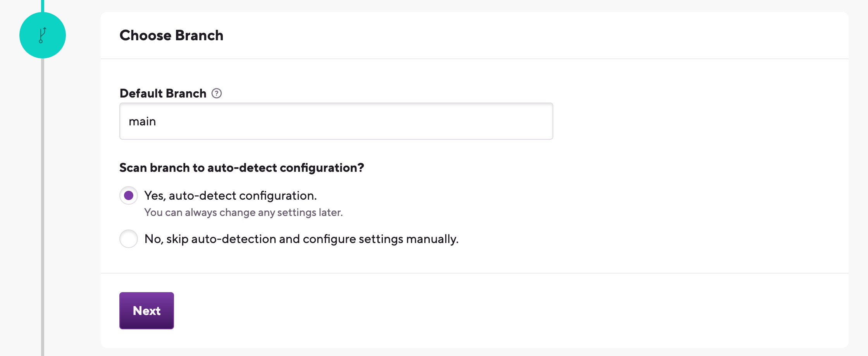Click the Default Branch field label
This screenshot has height=356, width=868.
tap(163, 93)
